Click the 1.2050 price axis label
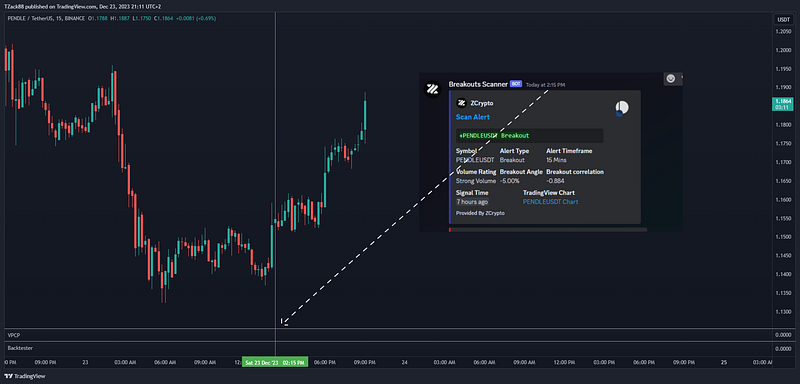Viewport: 800px width, 384px height. click(783, 31)
